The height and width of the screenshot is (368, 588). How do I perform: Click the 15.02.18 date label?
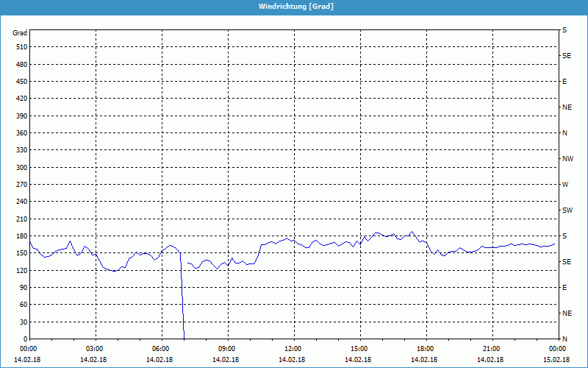(x=555, y=360)
